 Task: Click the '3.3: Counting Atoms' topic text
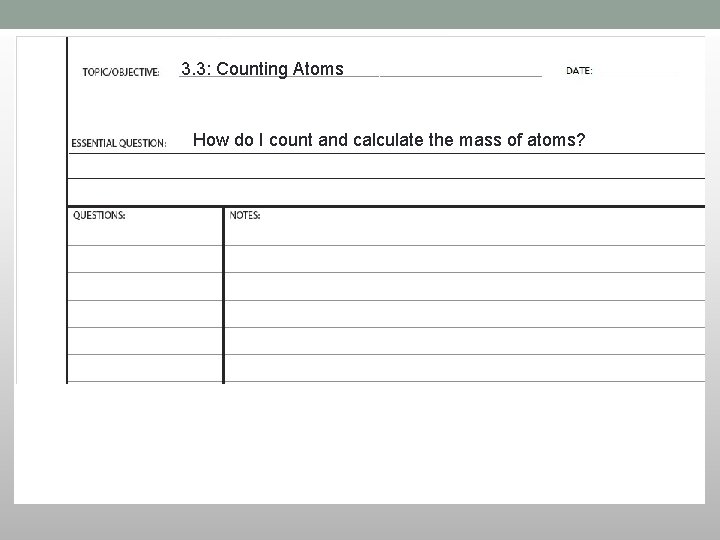click(262, 69)
